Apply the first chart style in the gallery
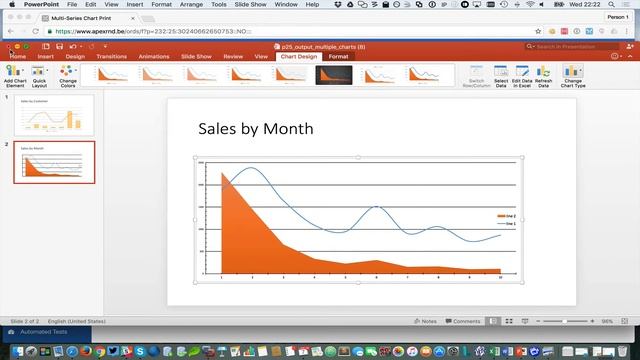Image resolution: width=640 pixels, height=360 pixels. tap(112, 75)
